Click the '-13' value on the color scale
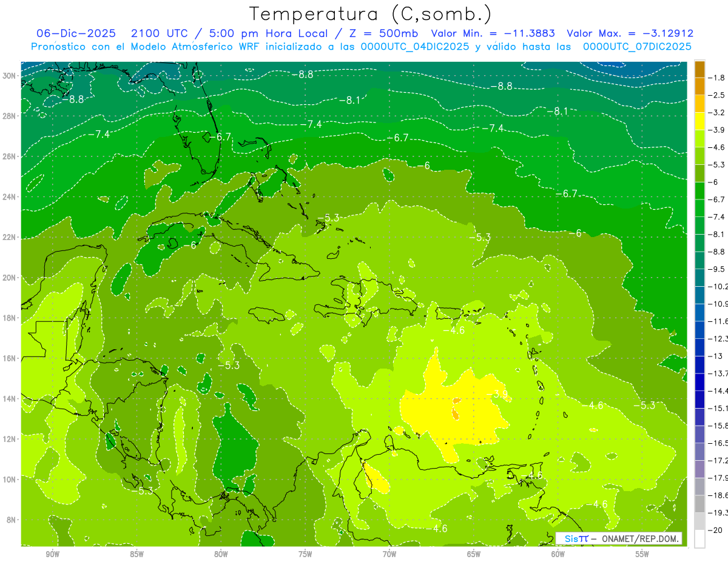The height and width of the screenshot is (562, 728). [716, 356]
